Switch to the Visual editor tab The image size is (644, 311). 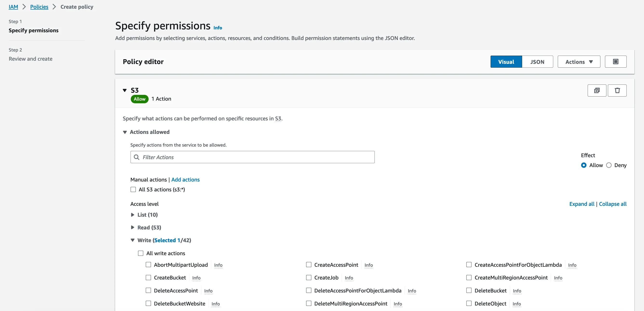click(506, 62)
